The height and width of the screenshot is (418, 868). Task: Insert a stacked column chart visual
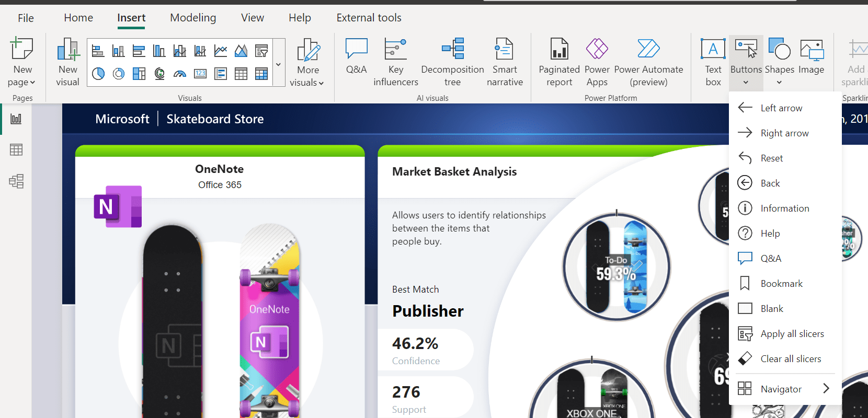(x=119, y=51)
